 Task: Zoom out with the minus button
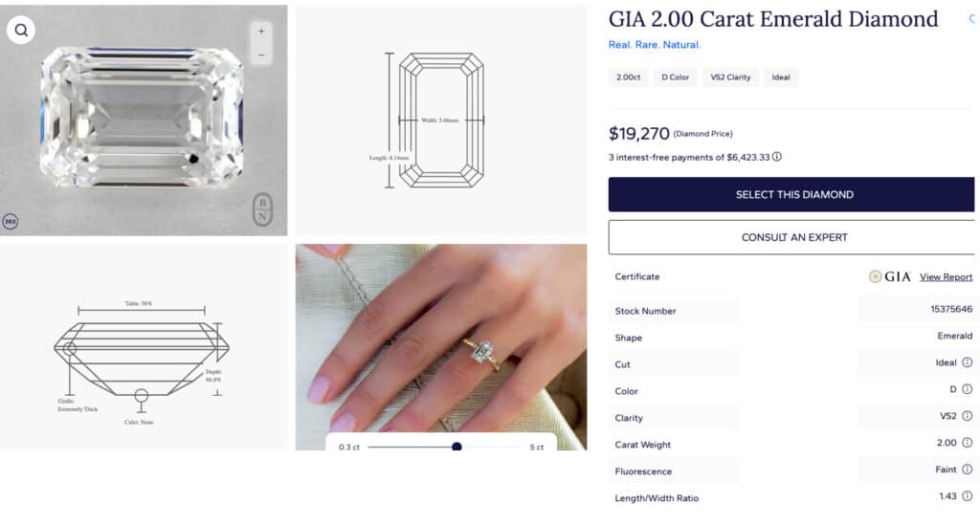coord(261,55)
